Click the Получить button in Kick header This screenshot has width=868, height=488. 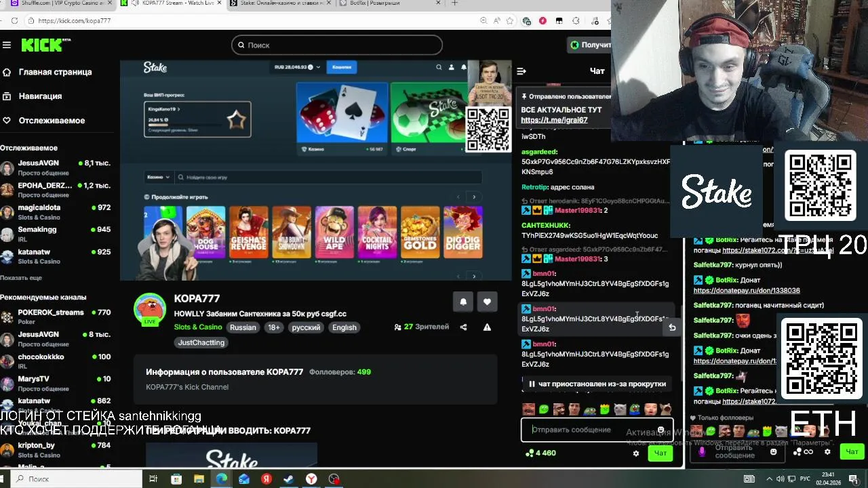(x=589, y=45)
